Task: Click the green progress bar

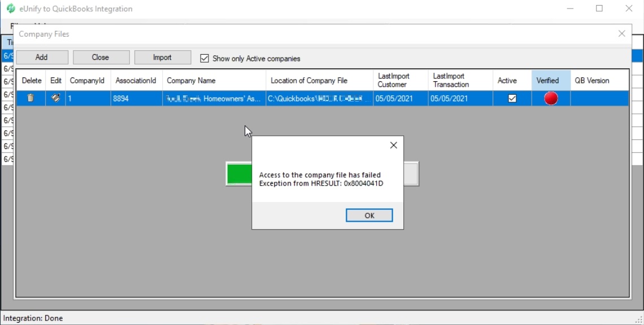Action: point(240,174)
